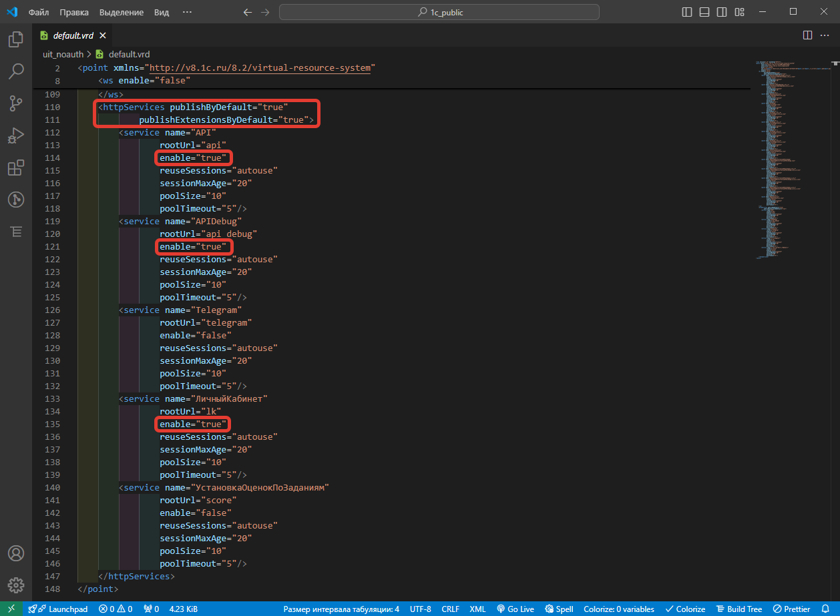Click the notifications bell in status bar

click(825, 609)
